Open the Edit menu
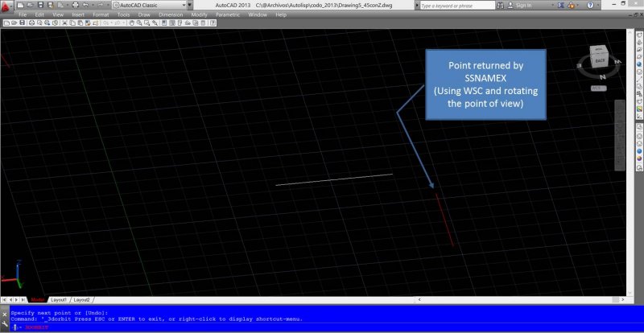Viewport: 644px width, 333px height. point(39,14)
